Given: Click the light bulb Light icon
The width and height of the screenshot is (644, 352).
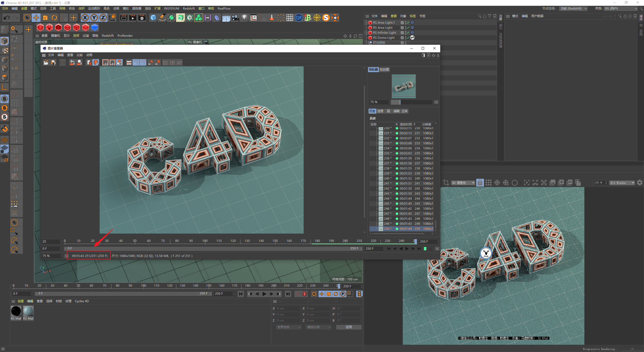Looking at the screenshot, I should [244, 18].
